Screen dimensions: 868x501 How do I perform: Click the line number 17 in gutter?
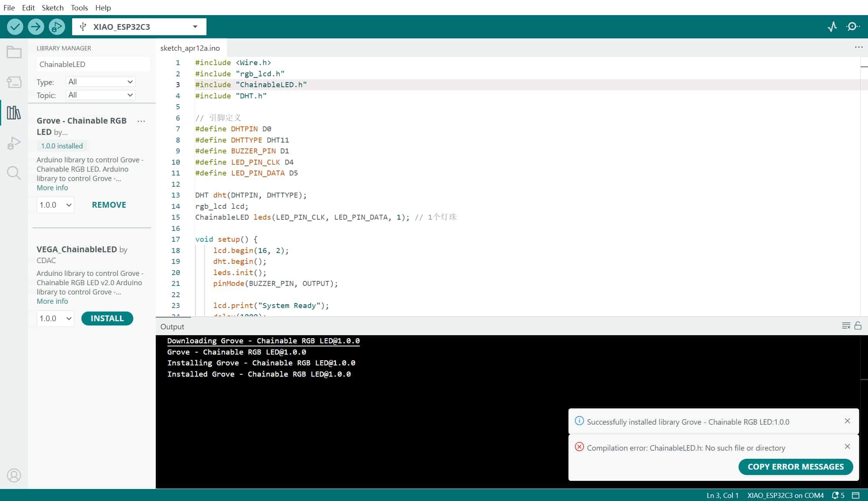click(x=176, y=239)
